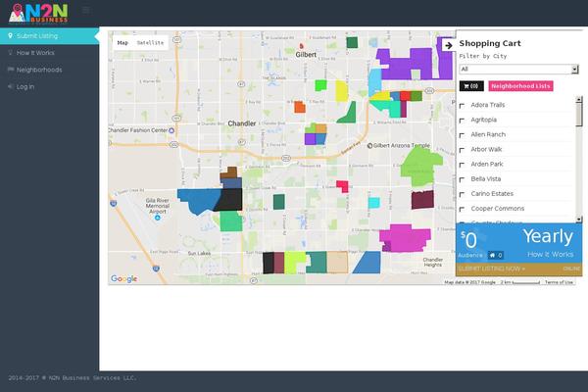Click neighborhood list scrollbar up arrow
Image resolution: width=588 pixels, height=392 pixels.
tap(579, 99)
